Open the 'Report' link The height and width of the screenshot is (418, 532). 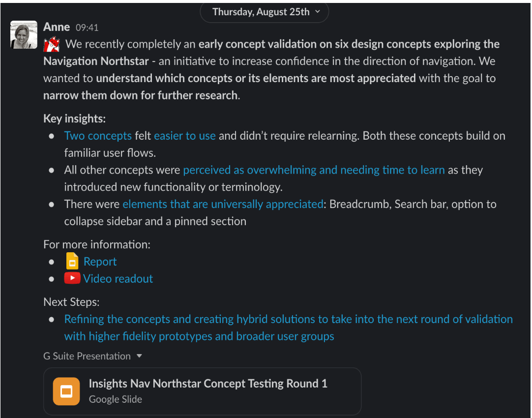100,261
